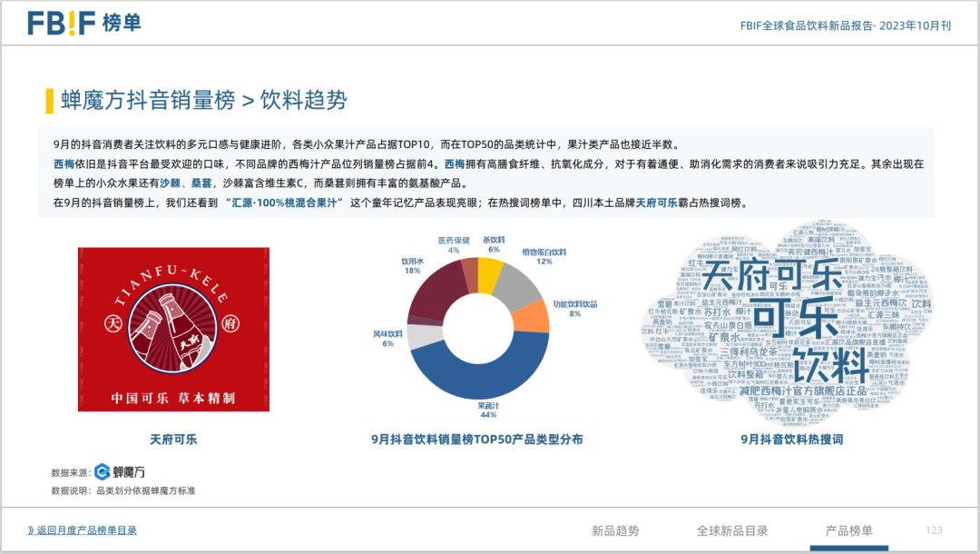Open the 新品趋势 tab
Screen dimensions: 980x554
pyautogui.click(x=615, y=530)
